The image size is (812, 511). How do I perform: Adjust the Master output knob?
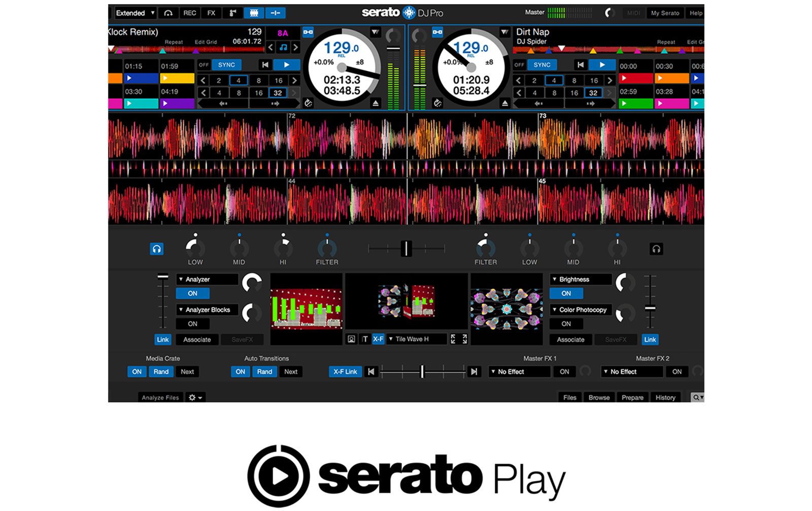610,13
